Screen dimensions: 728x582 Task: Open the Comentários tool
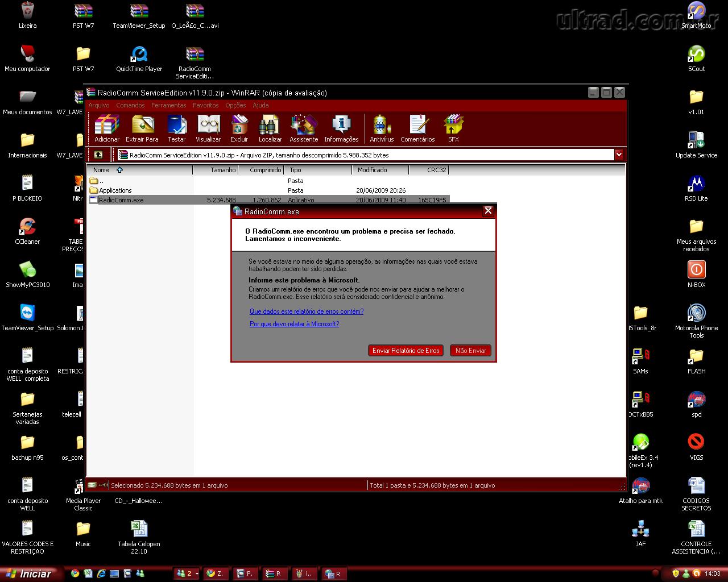417,128
